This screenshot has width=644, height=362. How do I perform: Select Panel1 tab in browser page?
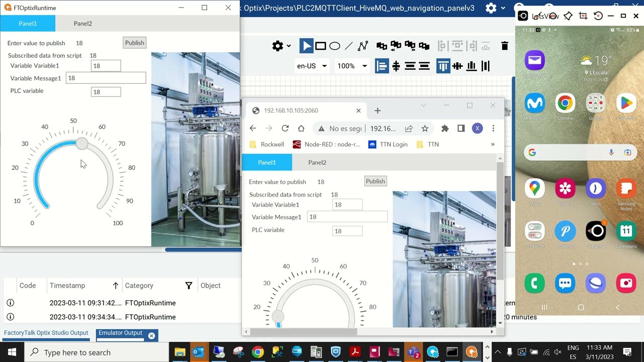point(267,162)
